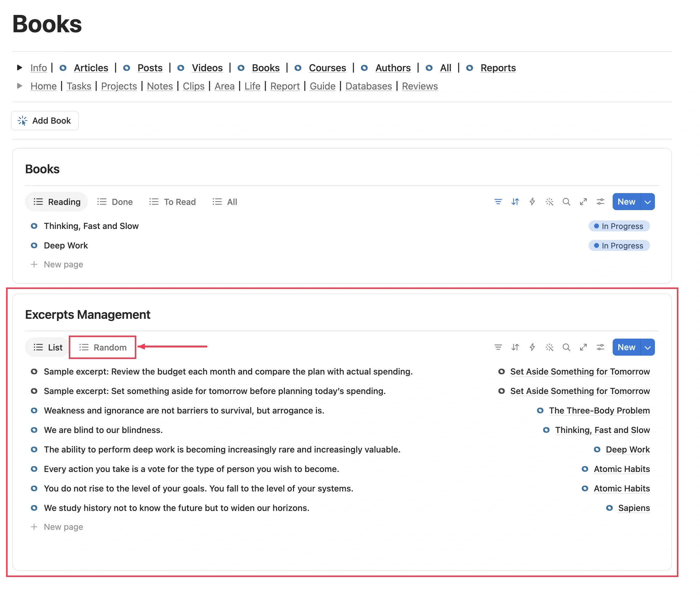Viewport: 700px width, 609px height.
Task: Open the Databases navigation link
Action: point(369,86)
